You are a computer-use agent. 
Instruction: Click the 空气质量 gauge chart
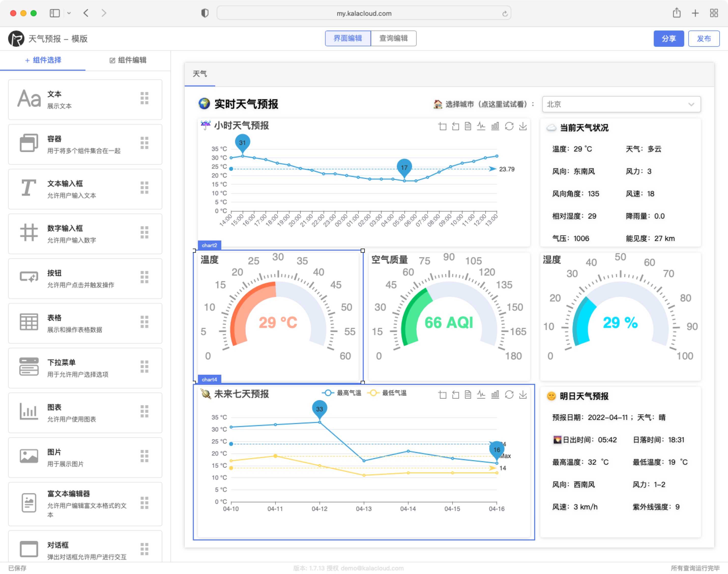pyautogui.click(x=449, y=316)
